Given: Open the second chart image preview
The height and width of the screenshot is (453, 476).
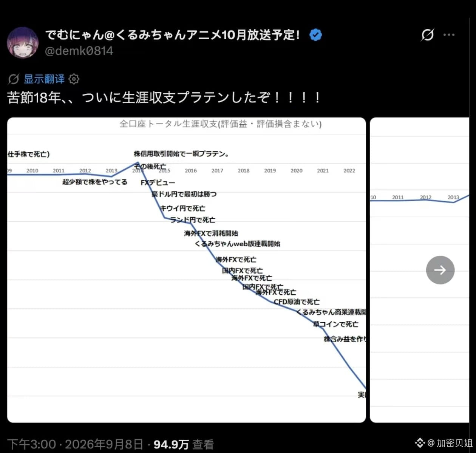Looking at the screenshot, I should tap(419, 270).
